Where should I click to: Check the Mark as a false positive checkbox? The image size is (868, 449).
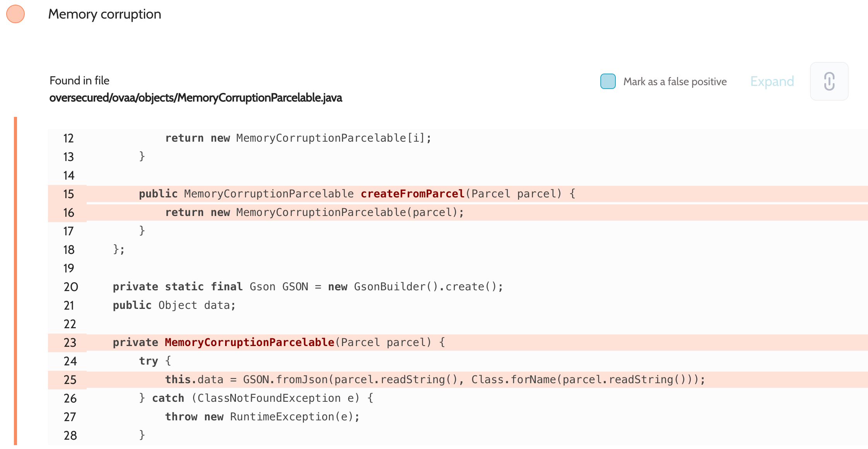608,81
